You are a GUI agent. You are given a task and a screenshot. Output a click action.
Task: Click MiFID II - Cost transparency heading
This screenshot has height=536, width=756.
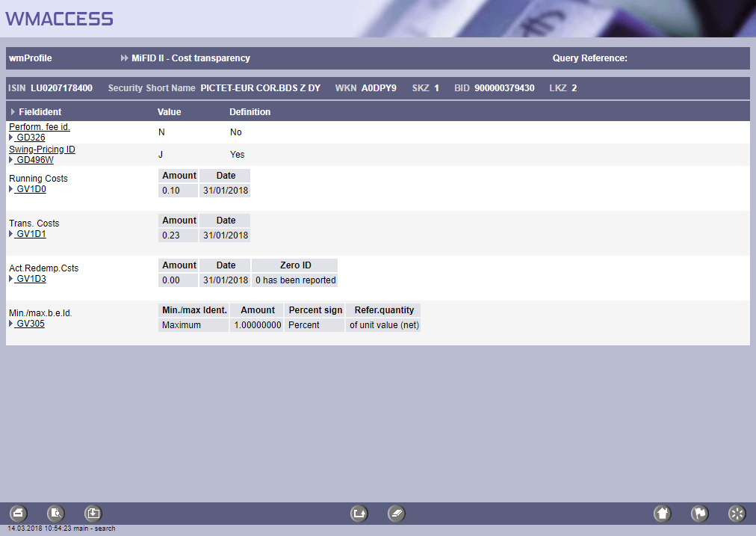click(191, 58)
